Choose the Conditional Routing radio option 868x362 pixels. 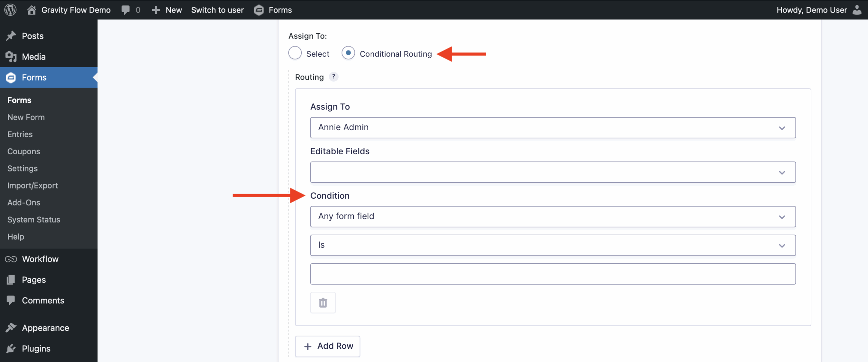(348, 53)
